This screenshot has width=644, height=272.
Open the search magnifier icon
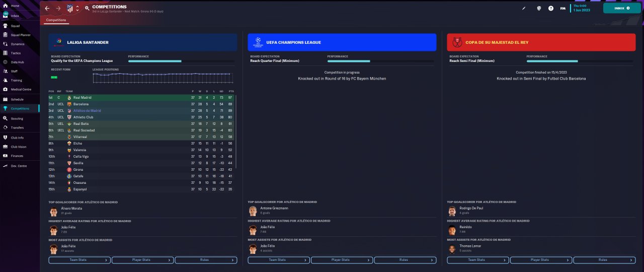pos(87,9)
